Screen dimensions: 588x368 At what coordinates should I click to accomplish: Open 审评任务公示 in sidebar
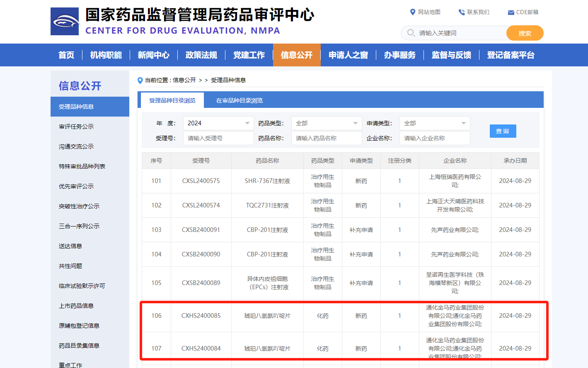90,127
